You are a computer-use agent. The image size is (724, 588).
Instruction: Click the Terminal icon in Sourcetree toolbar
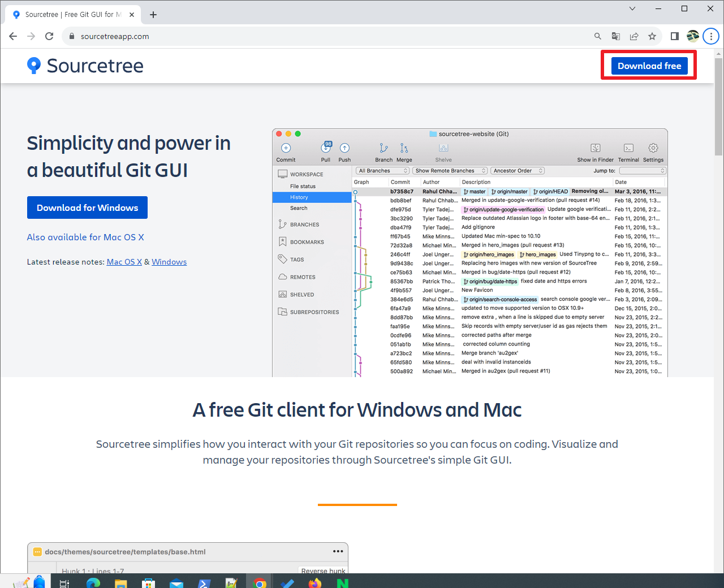(x=628, y=148)
